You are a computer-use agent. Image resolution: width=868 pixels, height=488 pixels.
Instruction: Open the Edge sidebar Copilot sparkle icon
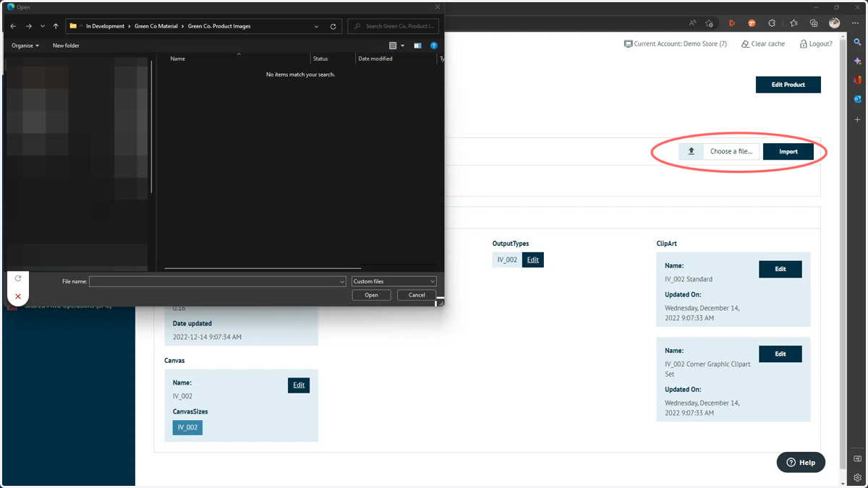pos(858,61)
